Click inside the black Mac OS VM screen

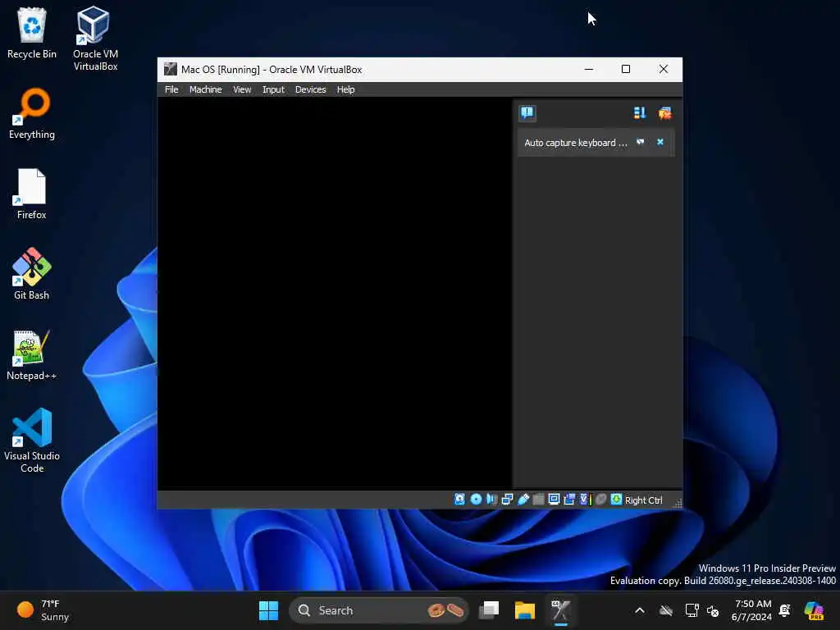click(335, 293)
